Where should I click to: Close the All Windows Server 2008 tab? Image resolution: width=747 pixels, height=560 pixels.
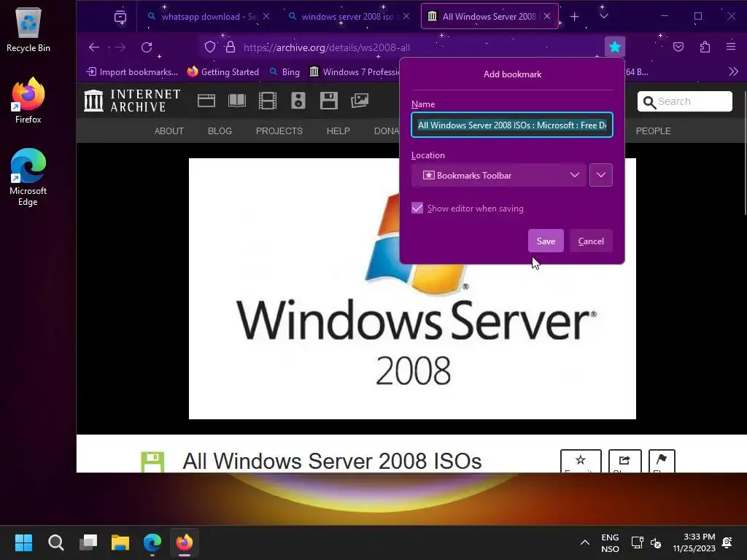click(x=547, y=16)
